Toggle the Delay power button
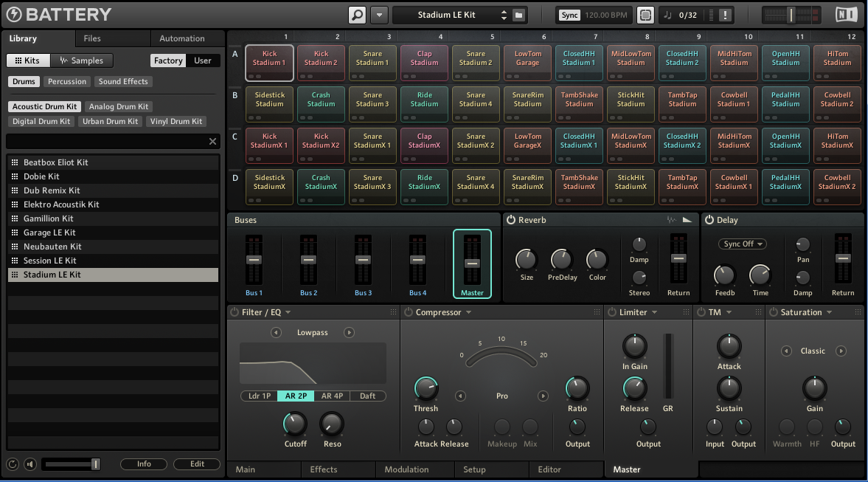Viewport: 868px width, 482px height. click(x=709, y=220)
